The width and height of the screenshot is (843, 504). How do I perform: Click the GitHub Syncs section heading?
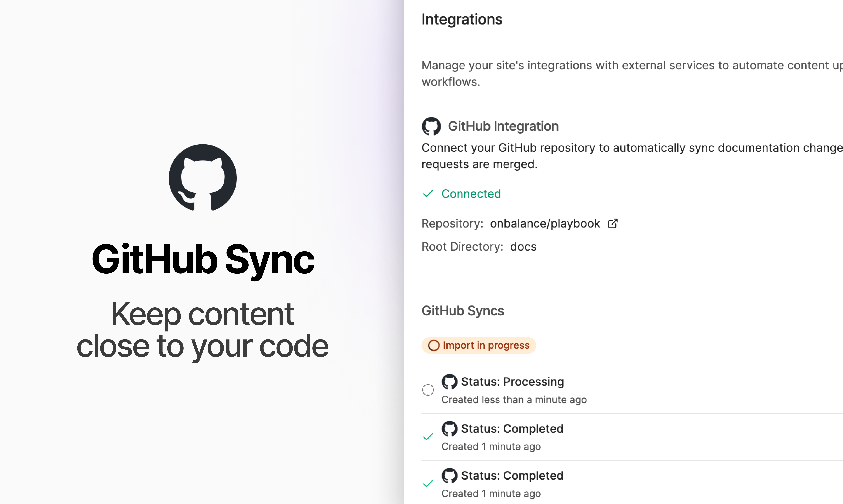(x=463, y=311)
